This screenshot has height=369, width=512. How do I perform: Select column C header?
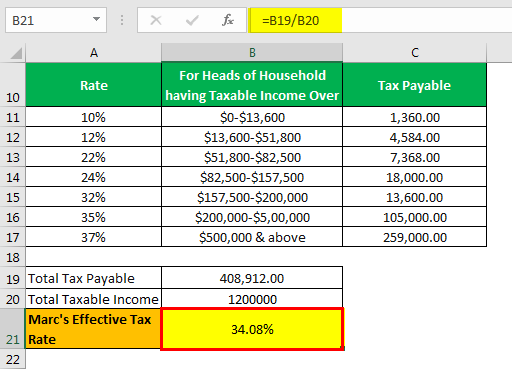pos(415,53)
